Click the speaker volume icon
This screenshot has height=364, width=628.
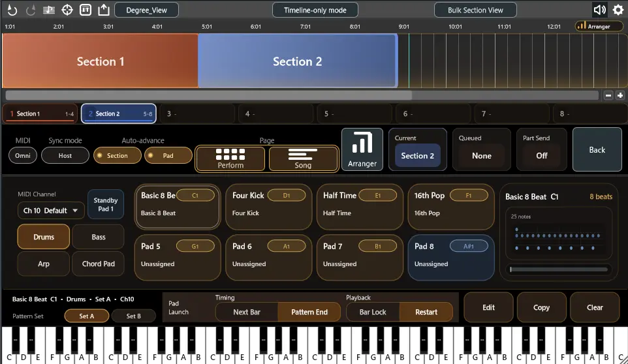599,10
